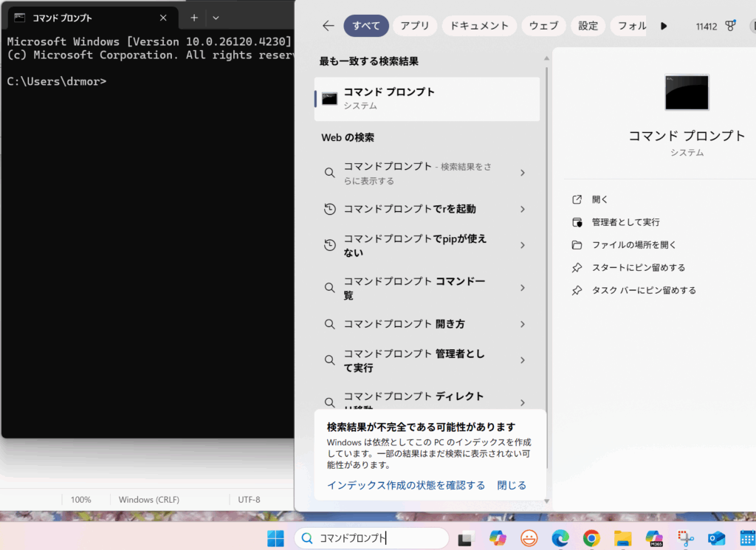Select the ウェブ filter tab
The image size is (756, 550).
543,26
